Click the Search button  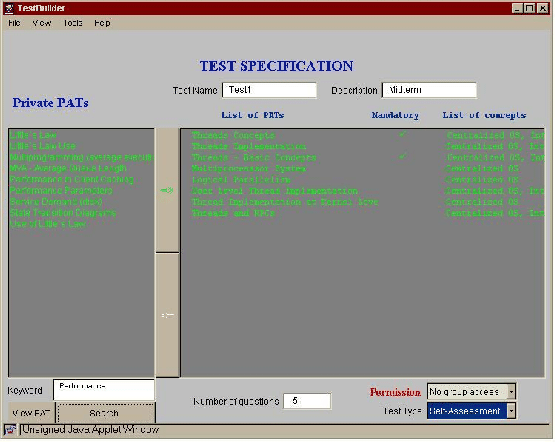106,413
